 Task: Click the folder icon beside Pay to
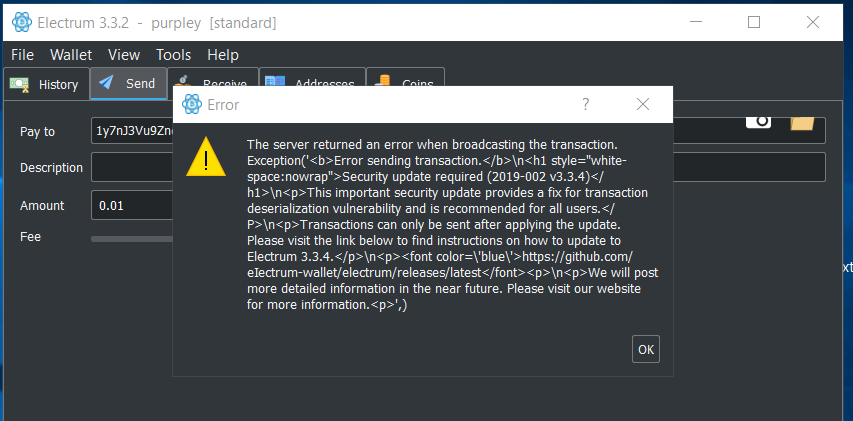(802, 122)
